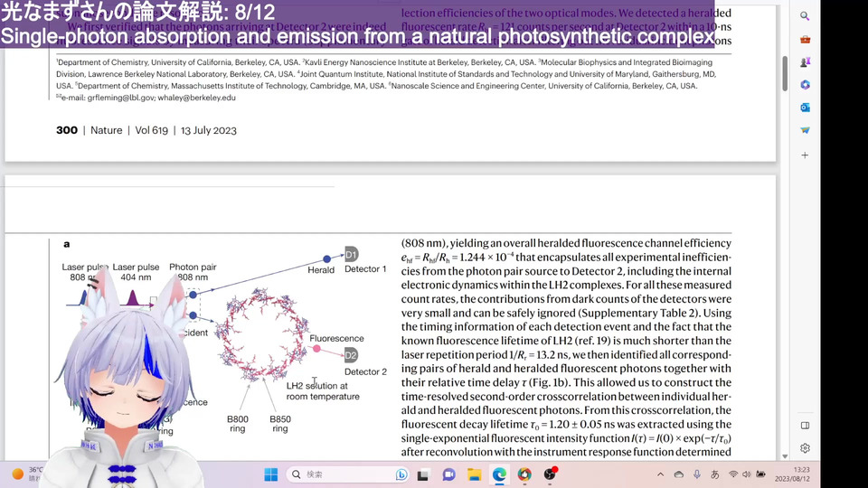This screenshot has height=488, width=868.
Task: Click the D2 detector label in figure
Action: 351,355
